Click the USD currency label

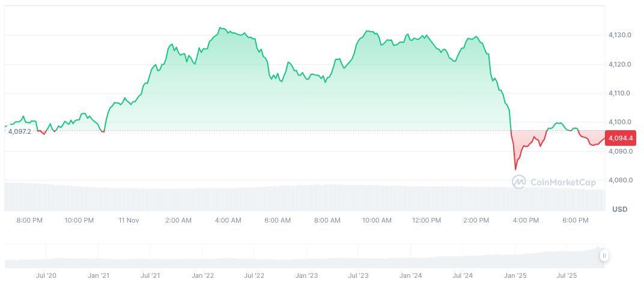[619, 209]
